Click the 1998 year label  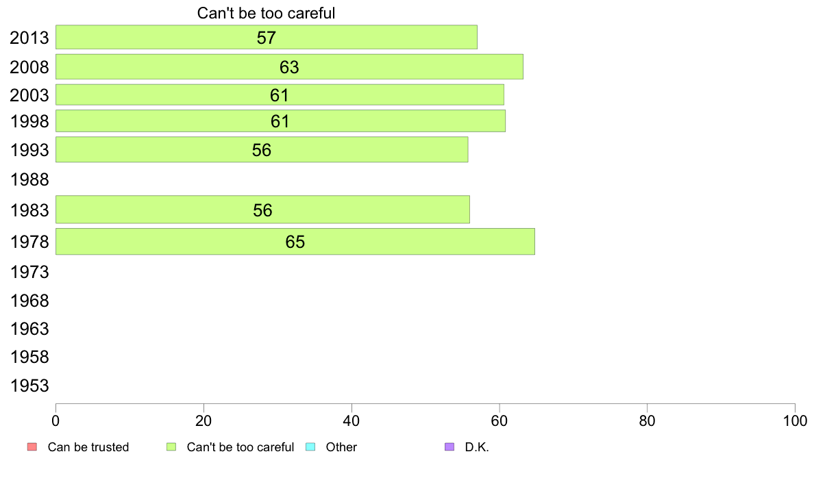(x=29, y=122)
